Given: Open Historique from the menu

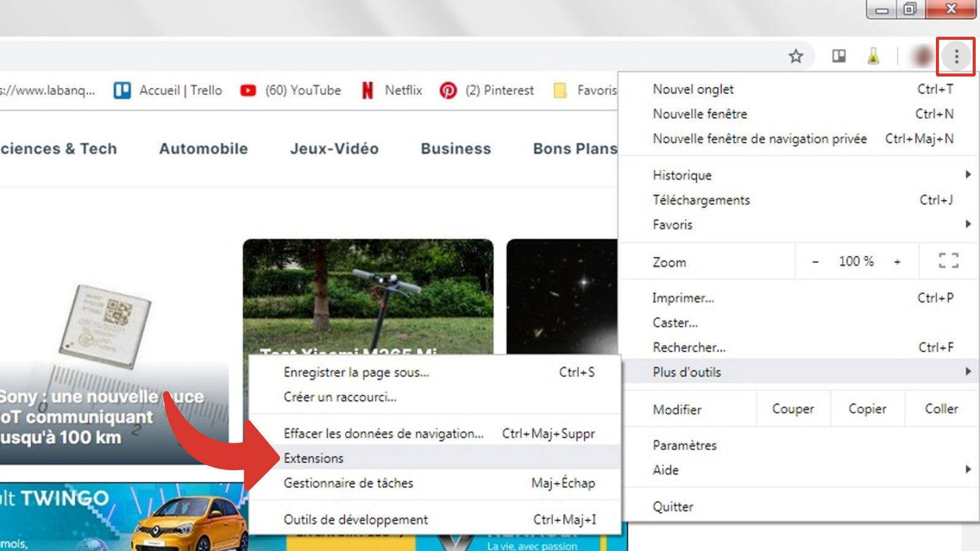Looking at the screenshot, I should coord(682,175).
